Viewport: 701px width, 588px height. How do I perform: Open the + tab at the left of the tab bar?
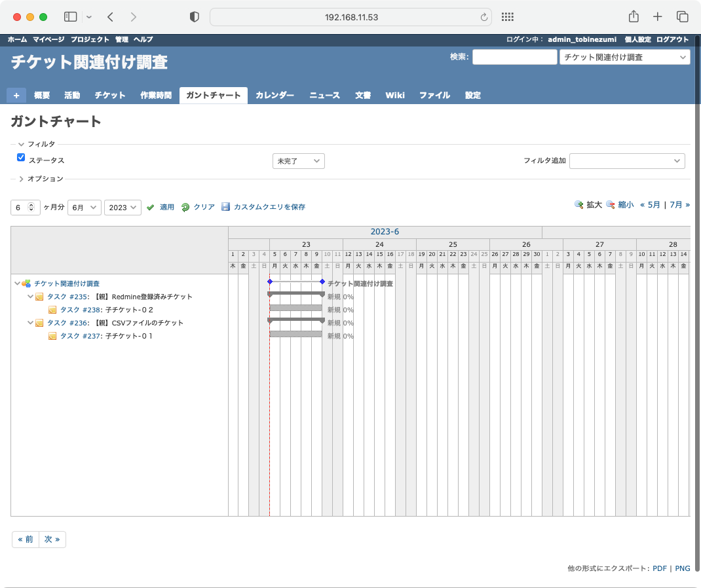click(16, 95)
